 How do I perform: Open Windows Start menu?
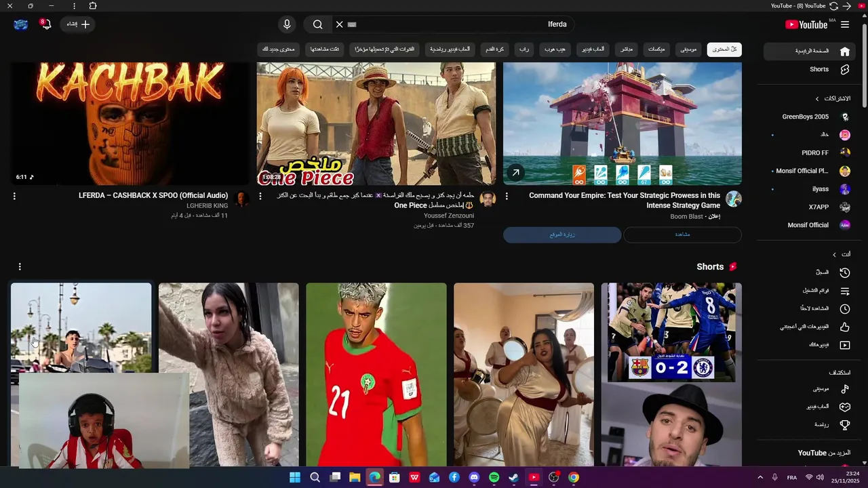[x=295, y=478]
